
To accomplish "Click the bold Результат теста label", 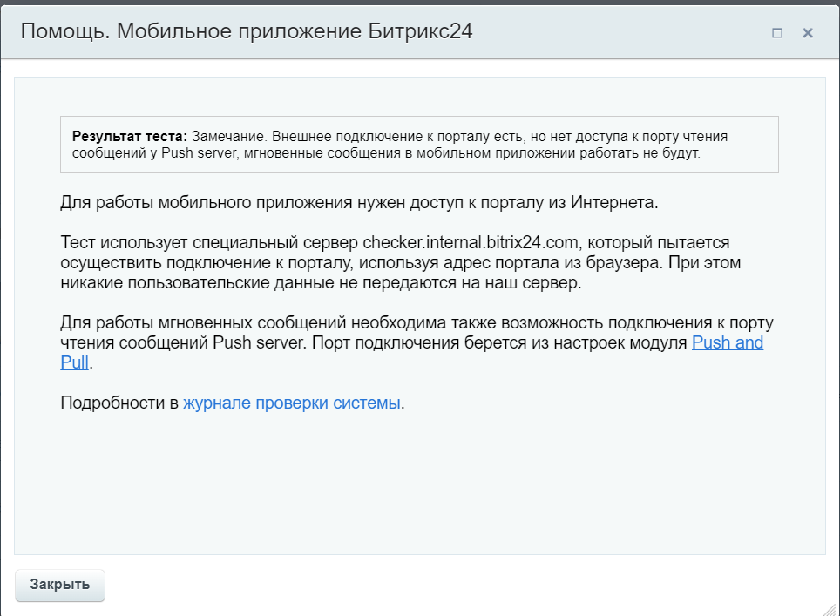I will (130, 137).
